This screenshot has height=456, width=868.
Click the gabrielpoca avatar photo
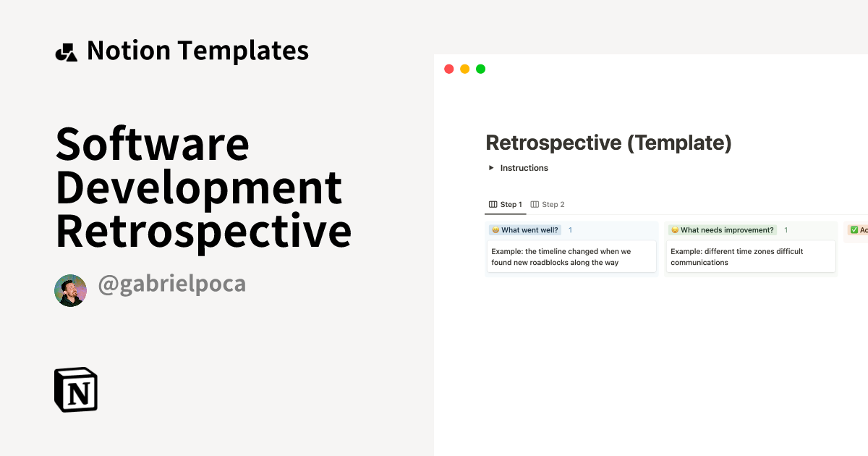click(70, 290)
